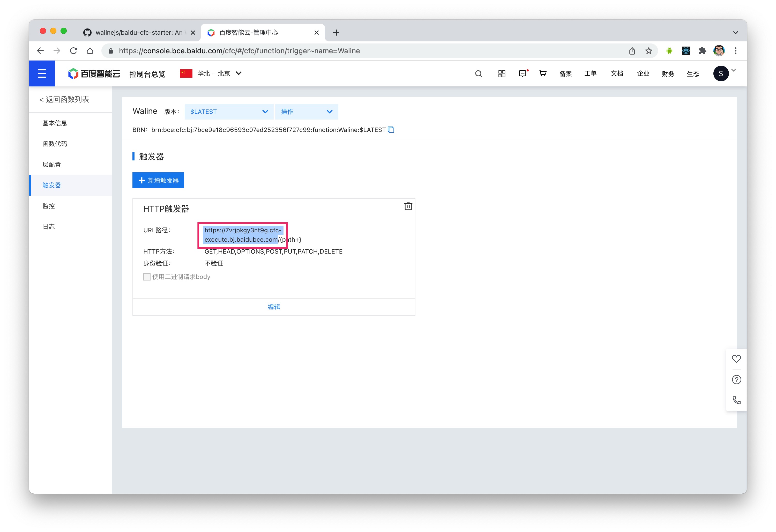Open the shopping cart icon
The image size is (776, 532).
click(x=543, y=73)
